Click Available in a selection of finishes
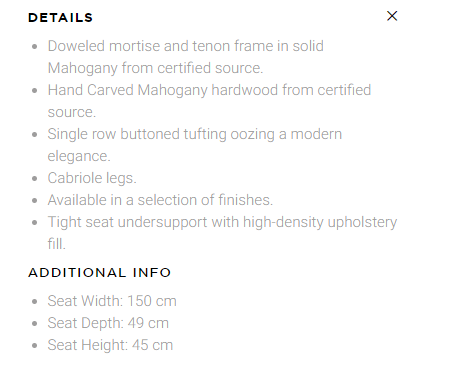The height and width of the screenshot is (369, 454). tap(160, 200)
